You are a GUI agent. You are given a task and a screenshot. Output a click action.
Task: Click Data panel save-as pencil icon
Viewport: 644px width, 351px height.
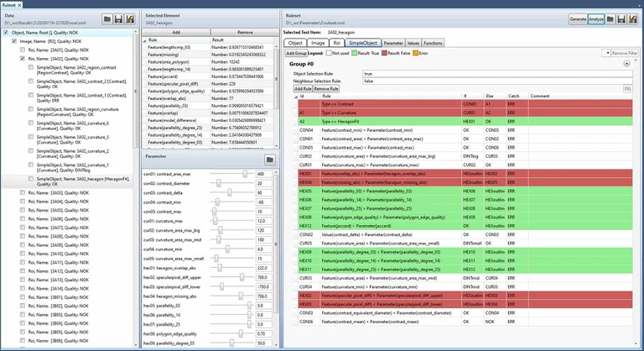click(x=130, y=19)
